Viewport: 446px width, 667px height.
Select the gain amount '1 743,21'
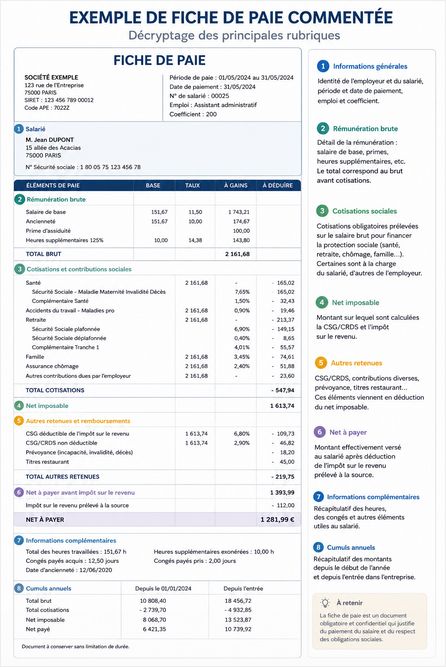pos(239,212)
